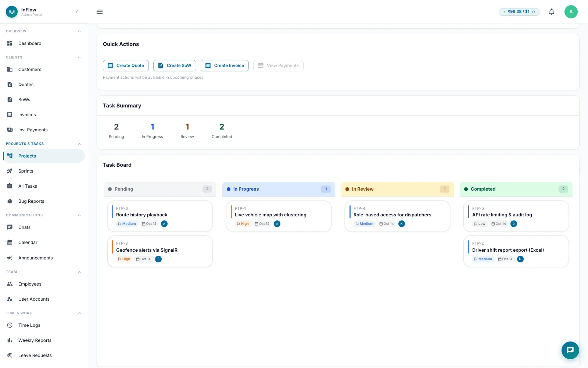
Task: Open Leave Requests in sidebar
Action: 44,355
